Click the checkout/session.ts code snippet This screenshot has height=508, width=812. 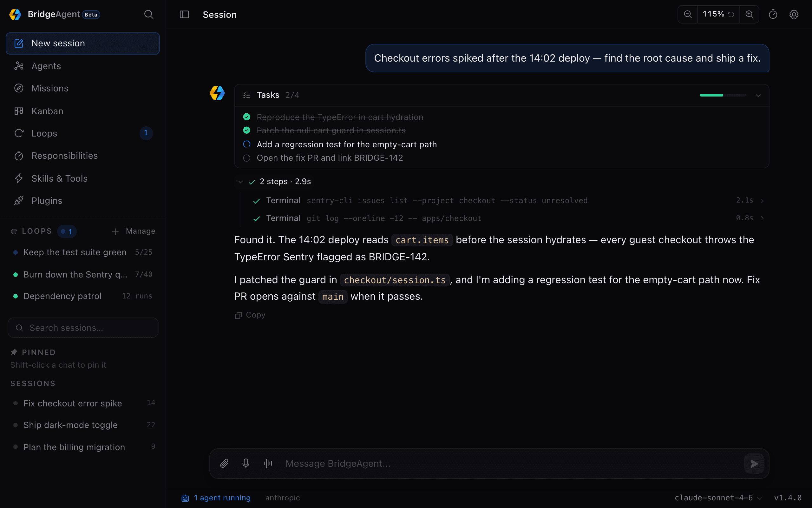click(x=395, y=280)
